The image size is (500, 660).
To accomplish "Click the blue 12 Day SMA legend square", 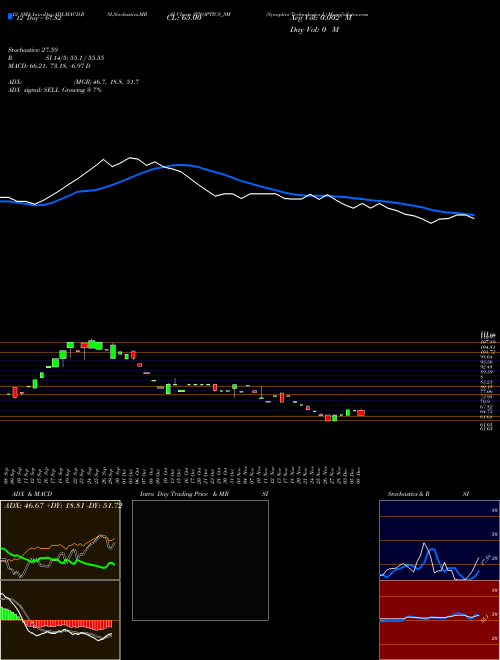I will tap(11, 16).
